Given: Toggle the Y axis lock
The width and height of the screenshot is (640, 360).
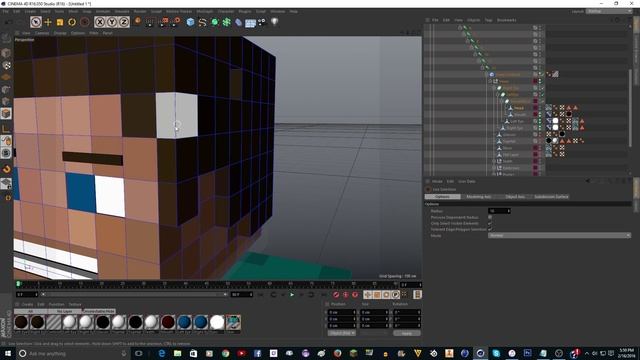Looking at the screenshot, I should pyautogui.click(x=112, y=22).
